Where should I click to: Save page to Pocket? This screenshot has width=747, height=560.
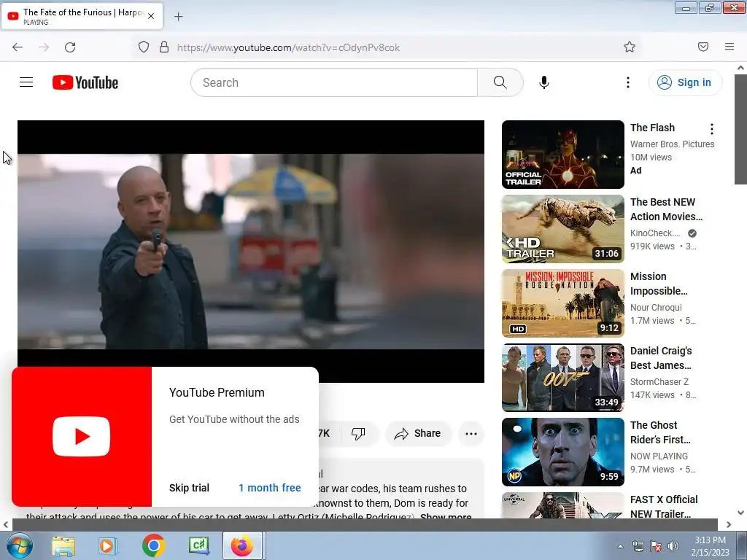tap(703, 47)
